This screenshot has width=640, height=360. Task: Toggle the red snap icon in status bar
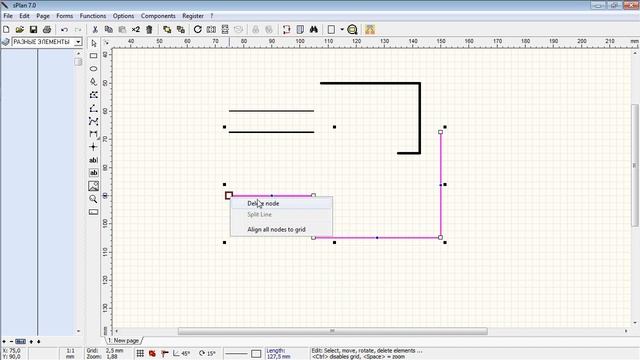(x=152, y=353)
